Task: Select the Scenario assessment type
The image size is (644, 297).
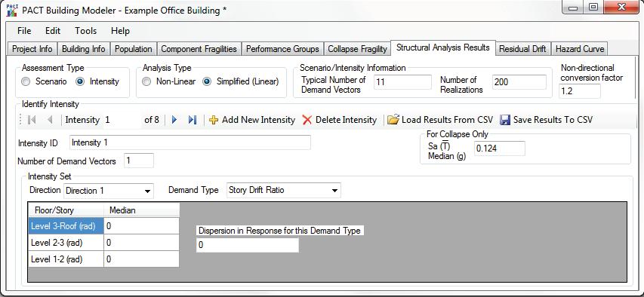Action: (x=26, y=81)
